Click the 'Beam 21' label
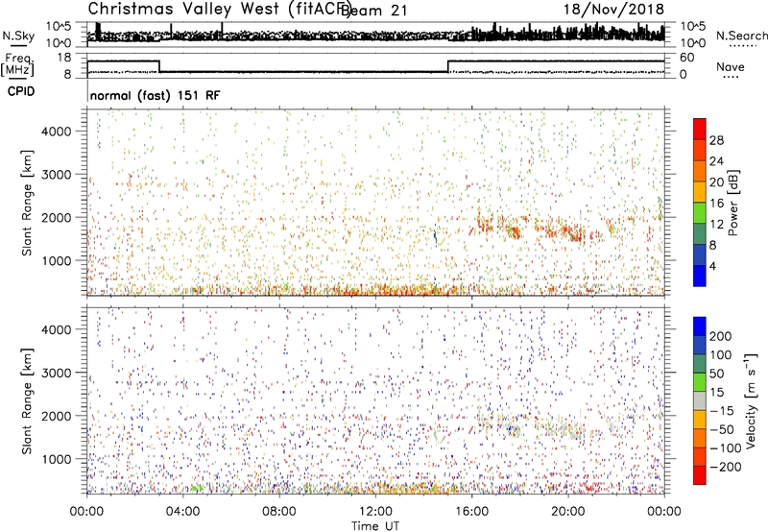 coord(374,11)
